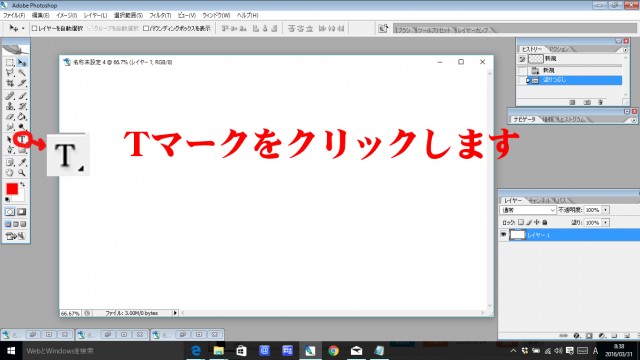Delete current state trash icon in History panel
The width and height of the screenshot is (640, 360).
point(600,102)
